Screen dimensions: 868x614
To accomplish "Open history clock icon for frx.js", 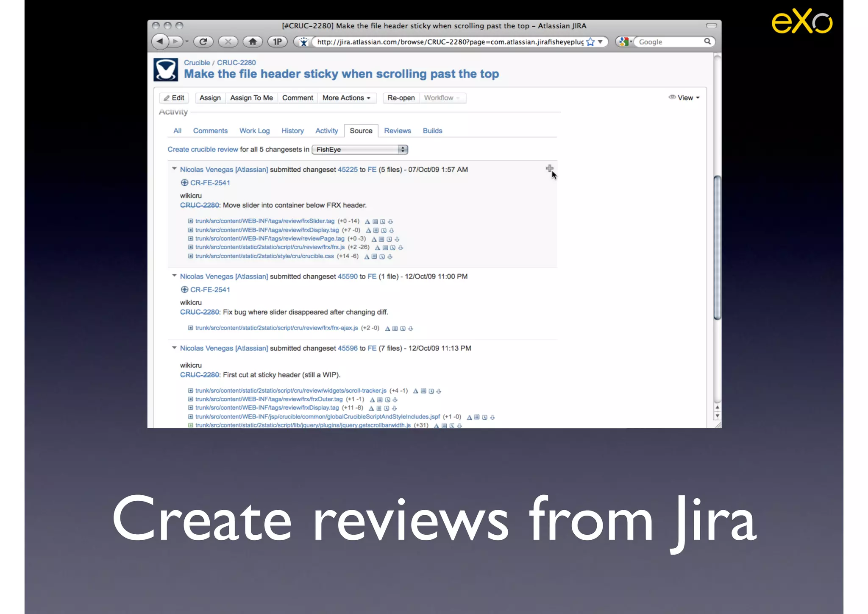I will tap(393, 248).
